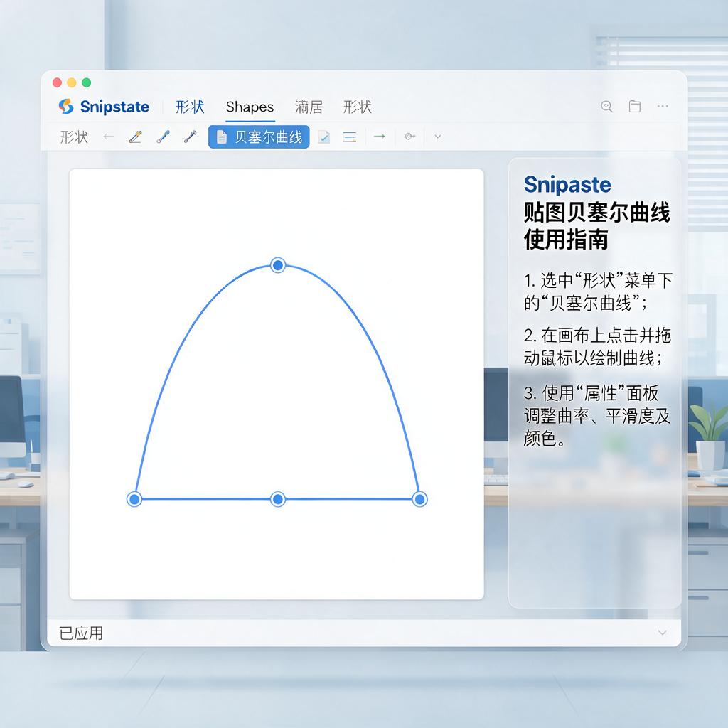Click the 已应用 status text

click(x=81, y=633)
